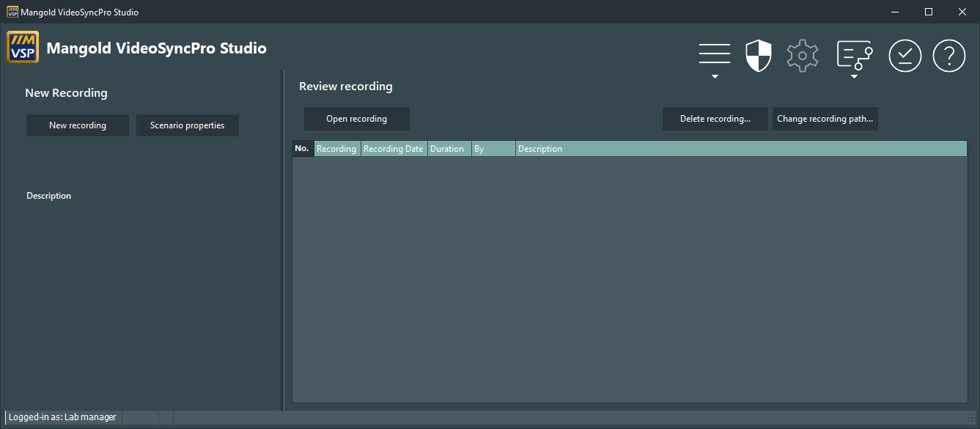Click the Review recording heading
This screenshot has width=980, height=429.
[346, 87]
